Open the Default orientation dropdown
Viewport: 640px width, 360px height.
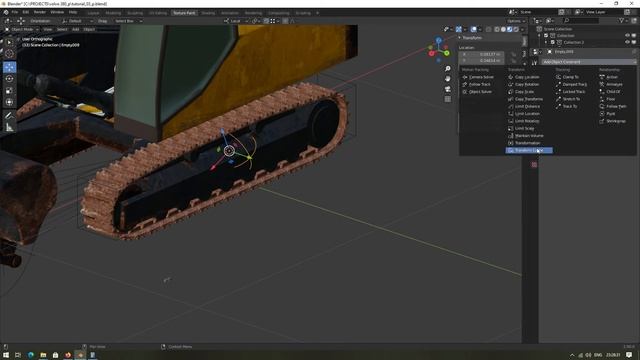pyautogui.click(x=77, y=21)
